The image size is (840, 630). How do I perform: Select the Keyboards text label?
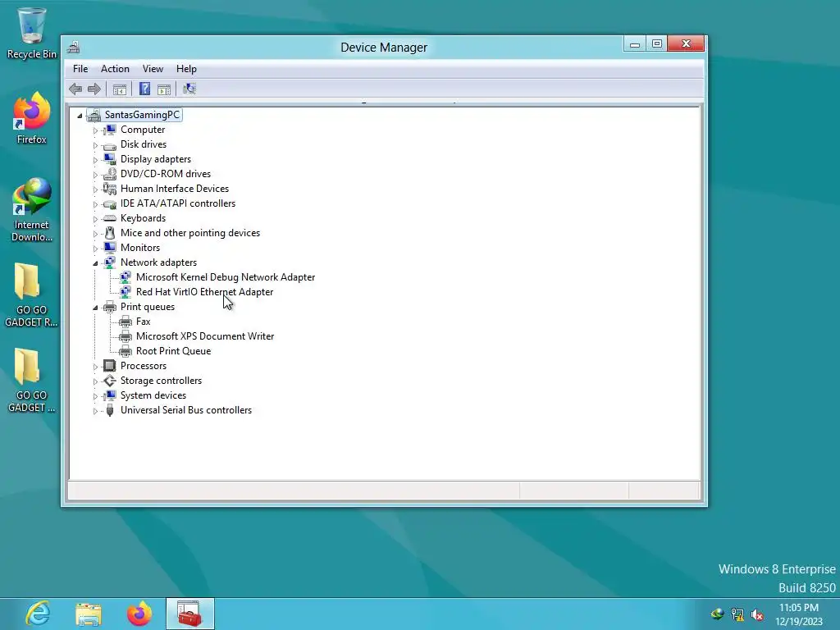(143, 218)
